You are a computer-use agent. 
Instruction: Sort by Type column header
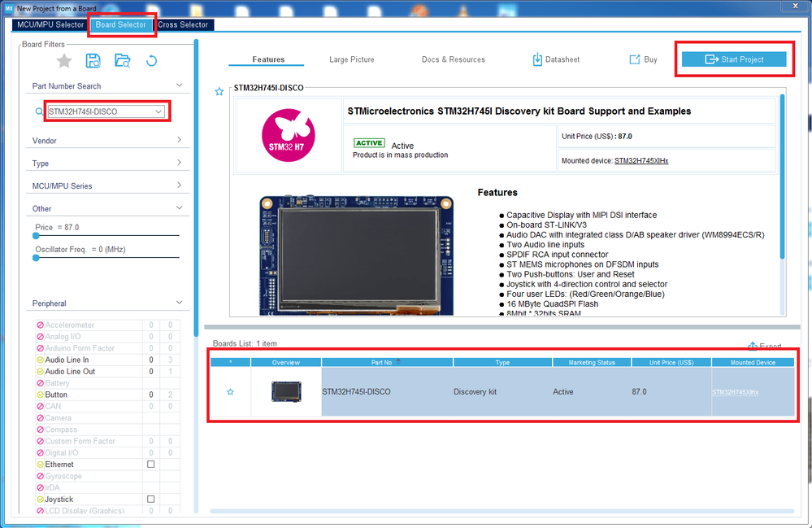tap(502, 362)
